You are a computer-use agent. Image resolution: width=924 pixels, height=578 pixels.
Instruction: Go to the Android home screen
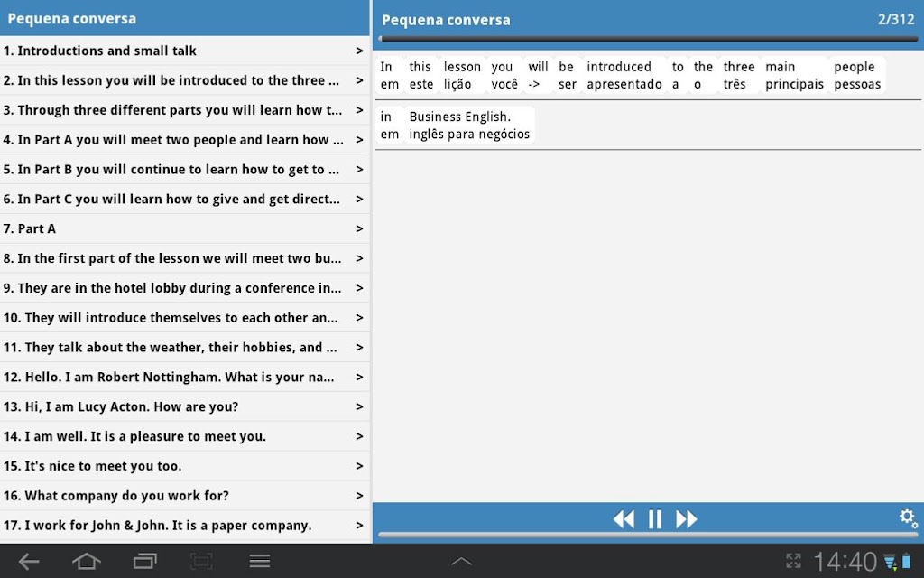tap(86, 562)
